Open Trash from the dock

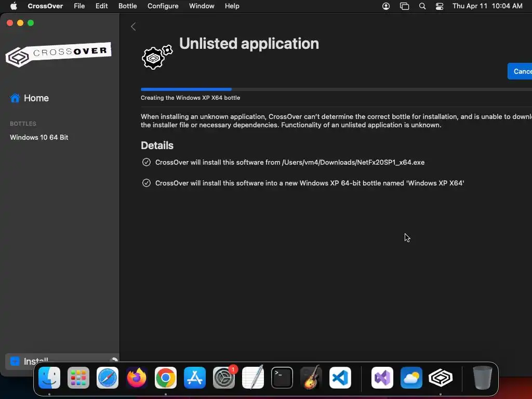point(482,378)
